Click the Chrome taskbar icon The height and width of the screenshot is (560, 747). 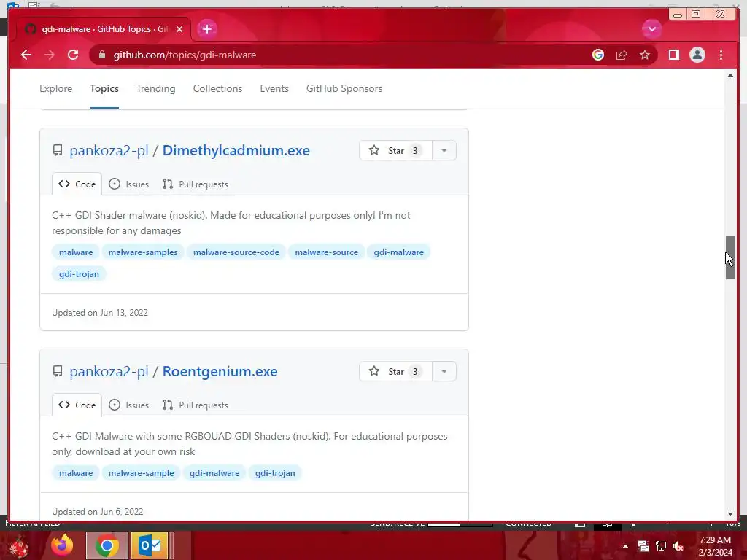[x=107, y=545]
